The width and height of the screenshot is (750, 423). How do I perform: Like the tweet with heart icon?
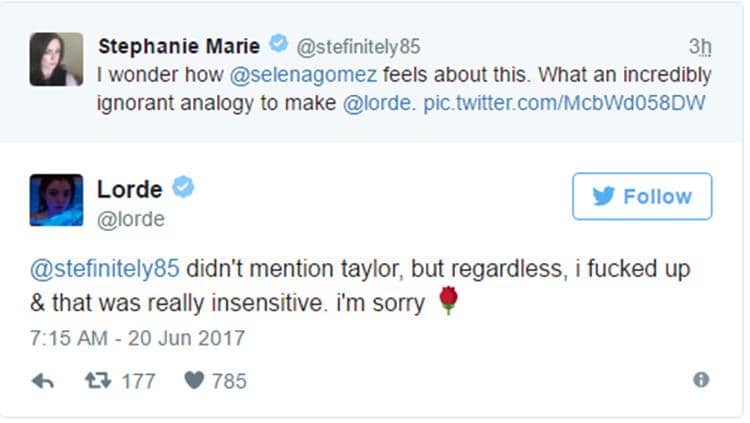point(194,381)
